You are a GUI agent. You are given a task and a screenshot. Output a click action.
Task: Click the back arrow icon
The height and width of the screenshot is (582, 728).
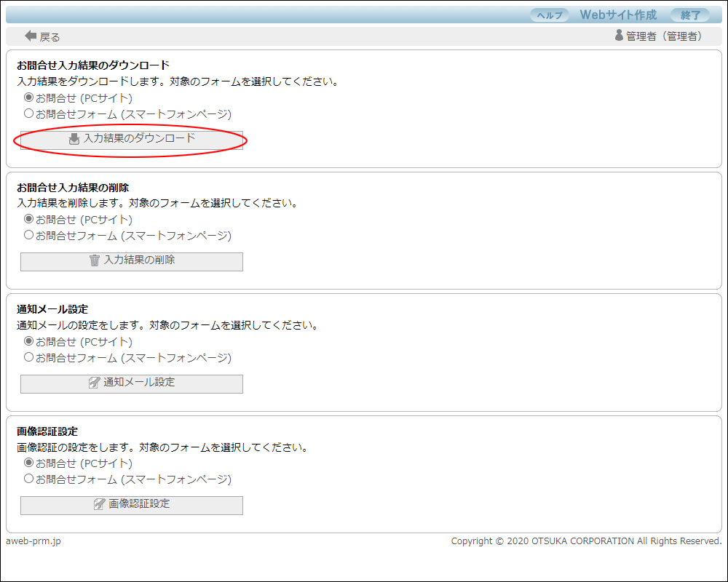31,36
